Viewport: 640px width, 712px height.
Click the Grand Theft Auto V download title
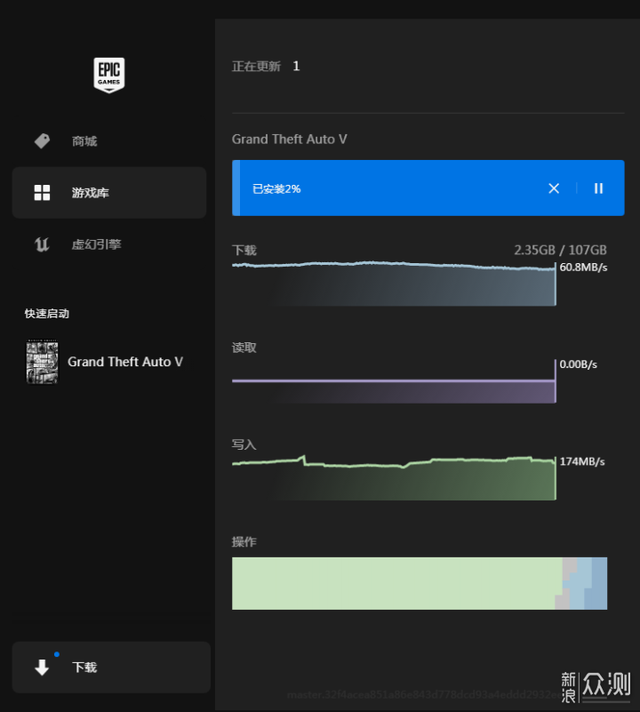click(x=289, y=139)
